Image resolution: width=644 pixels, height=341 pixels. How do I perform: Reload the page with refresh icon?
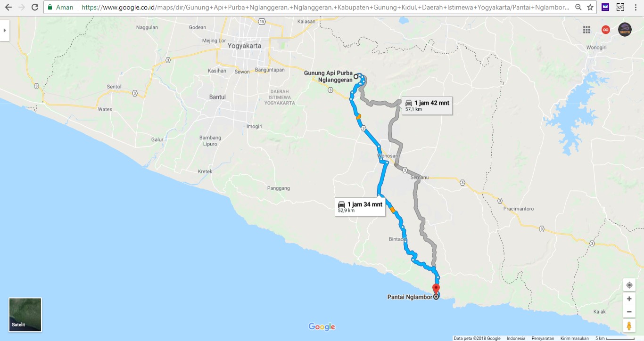34,8
